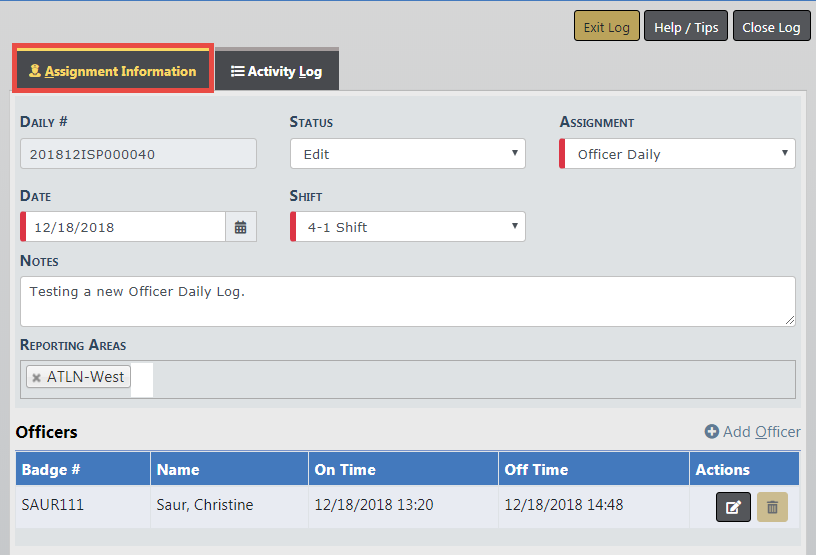Edit officer Saur, Christine row

pyautogui.click(x=733, y=507)
